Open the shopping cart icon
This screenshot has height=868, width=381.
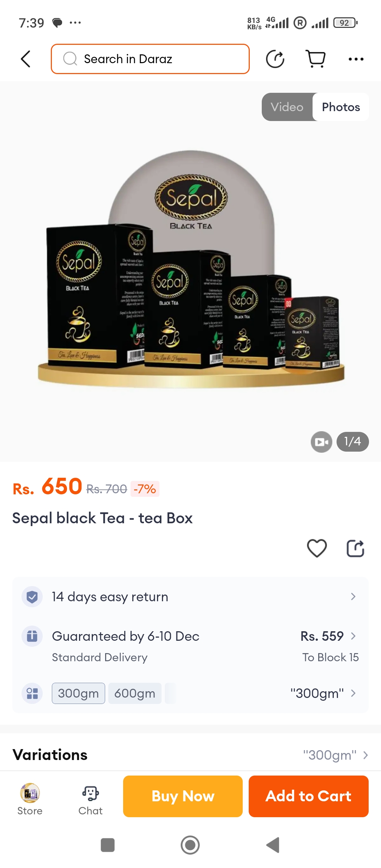coord(315,59)
